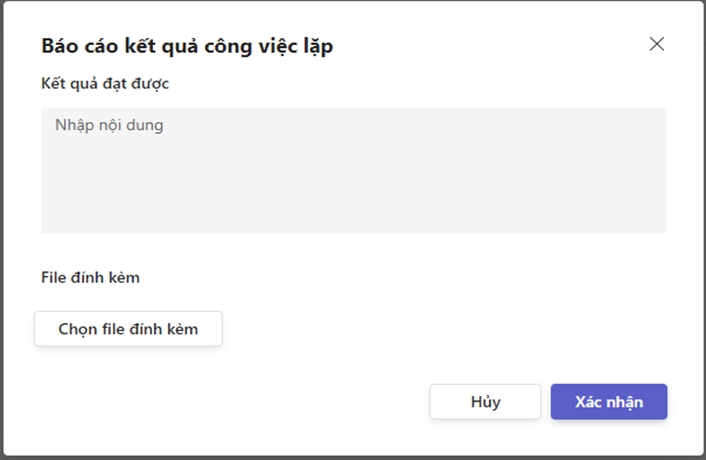
Task: Dismiss the report dialog via the top-right X
Action: (657, 44)
